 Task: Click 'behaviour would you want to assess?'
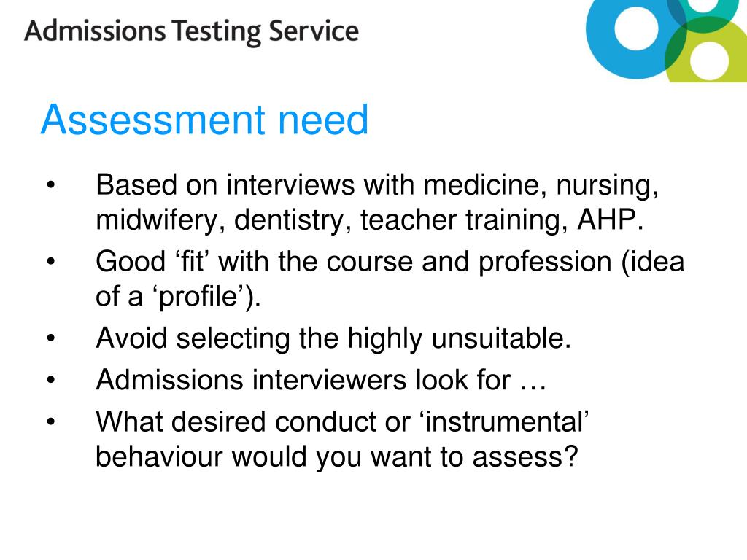click(x=337, y=456)
